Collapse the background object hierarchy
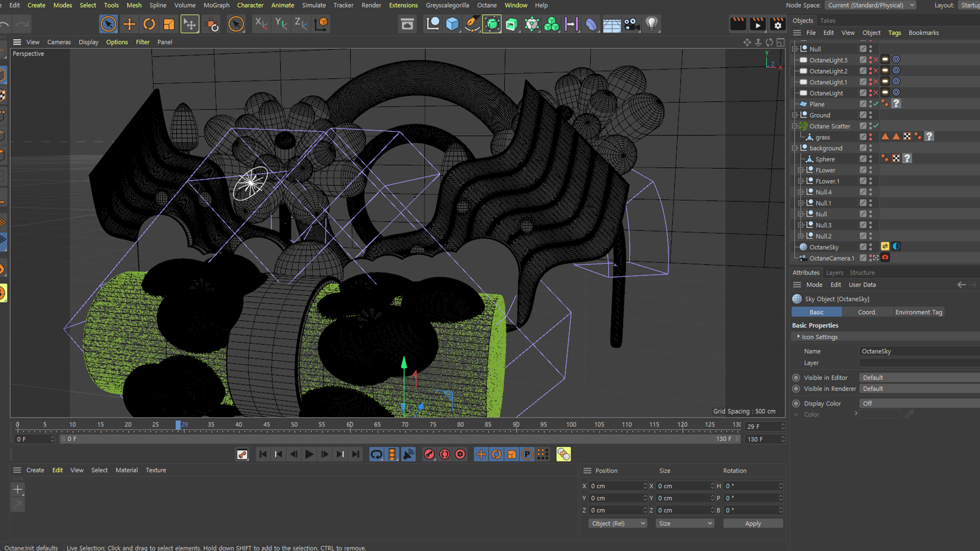The image size is (980, 551). (x=795, y=148)
